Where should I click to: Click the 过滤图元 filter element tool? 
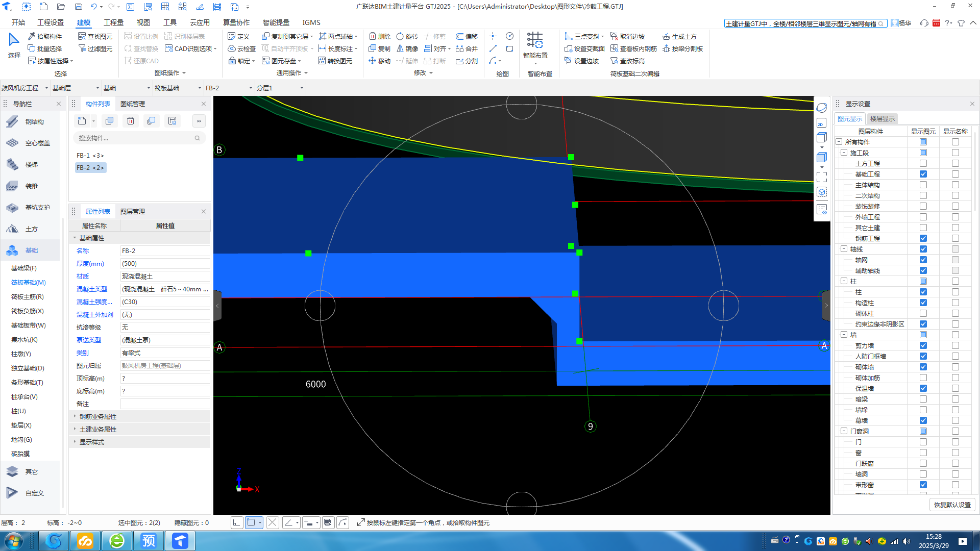[95, 48]
